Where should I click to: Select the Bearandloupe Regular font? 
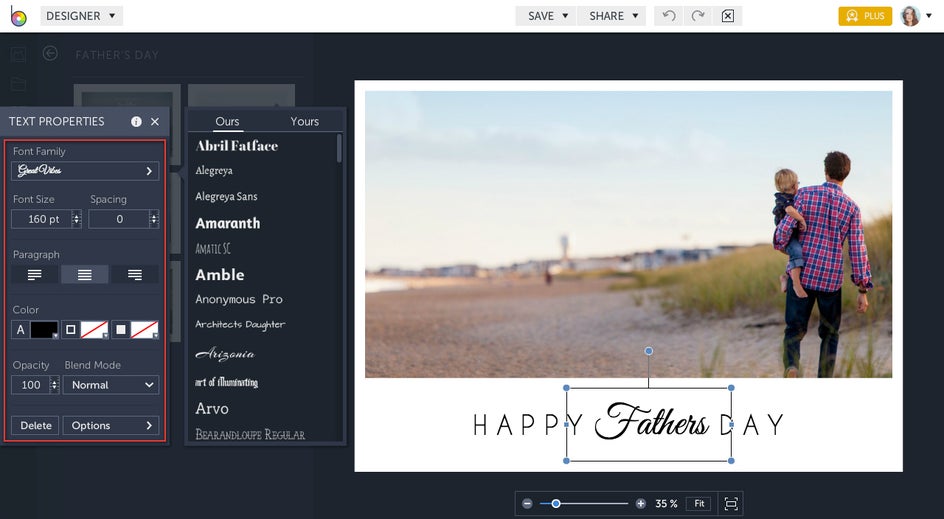point(250,434)
